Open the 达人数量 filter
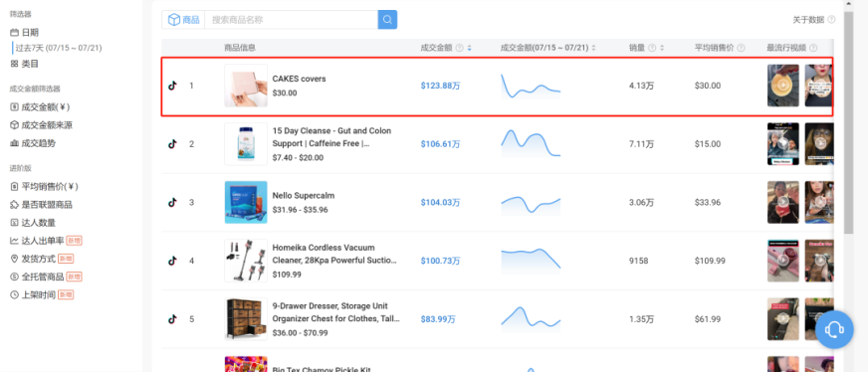This screenshot has width=868, height=372. tap(33, 223)
